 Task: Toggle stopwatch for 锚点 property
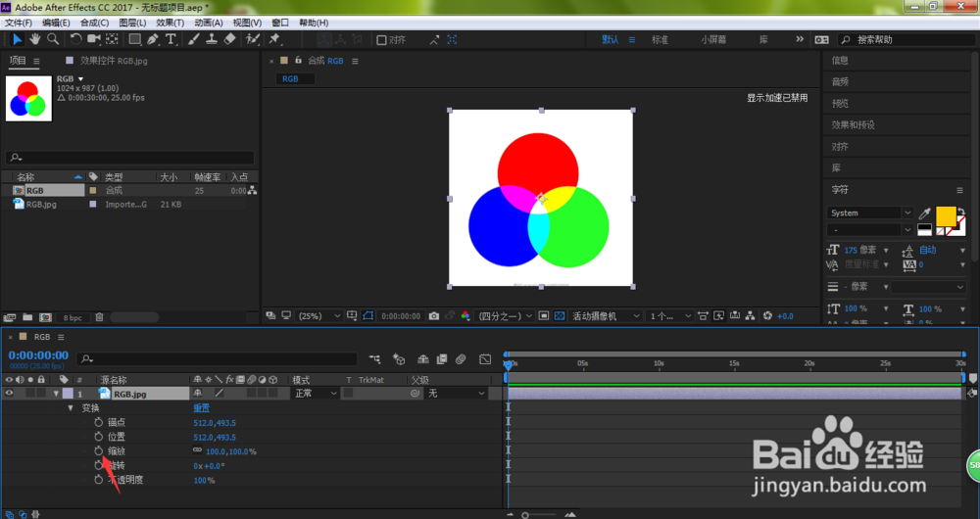tap(98, 422)
